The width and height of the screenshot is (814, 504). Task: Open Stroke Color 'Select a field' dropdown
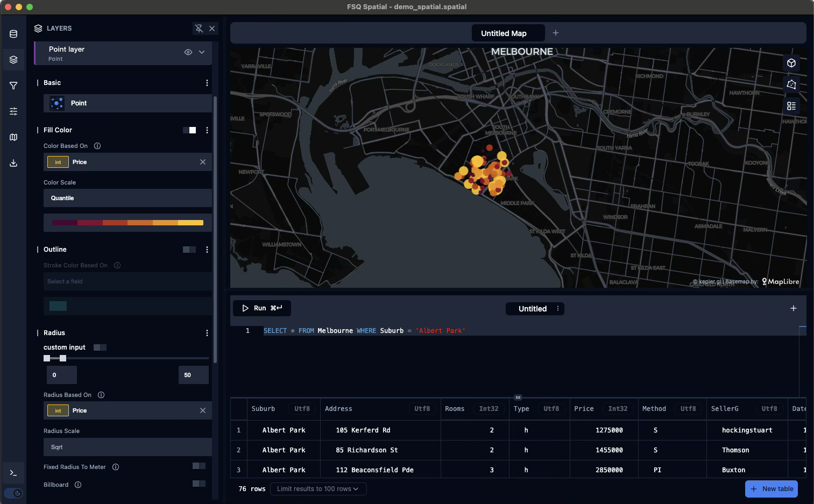128,281
